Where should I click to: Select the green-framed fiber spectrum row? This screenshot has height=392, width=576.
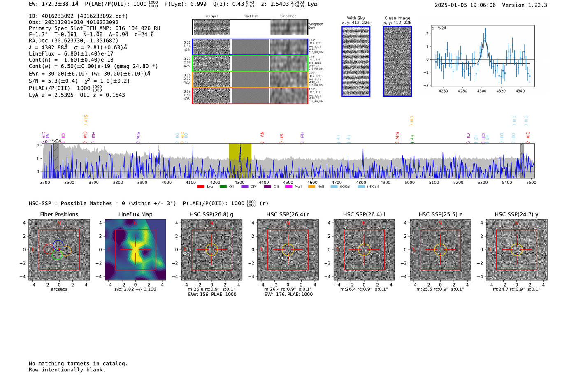(250, 63)
